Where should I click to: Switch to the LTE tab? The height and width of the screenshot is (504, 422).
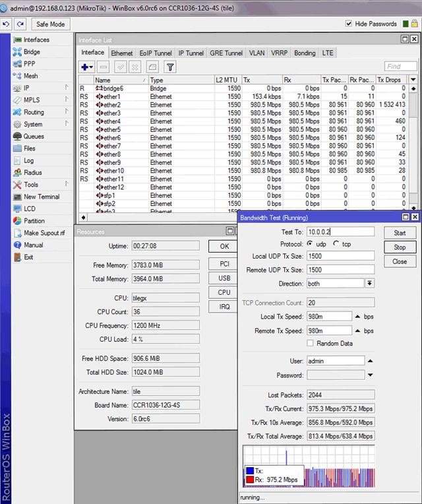click(x=328, y=53)
